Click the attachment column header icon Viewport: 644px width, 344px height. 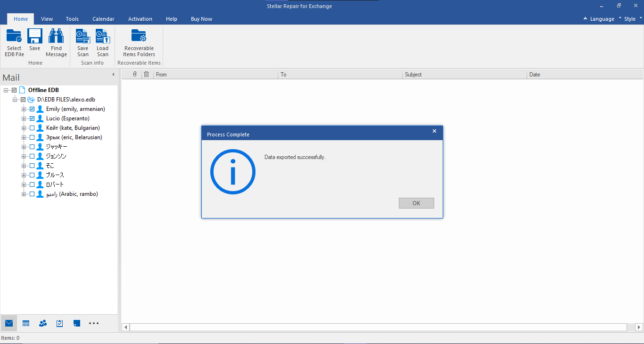tap(135, 74)
